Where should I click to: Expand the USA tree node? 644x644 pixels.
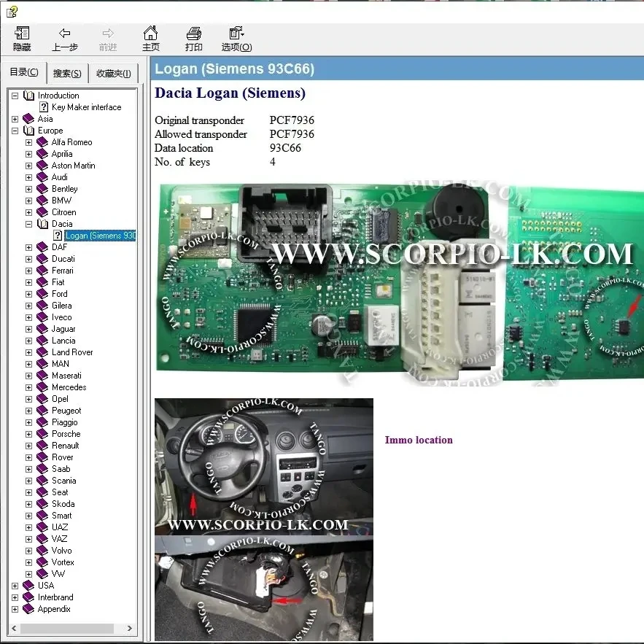[x=15, y=586]
